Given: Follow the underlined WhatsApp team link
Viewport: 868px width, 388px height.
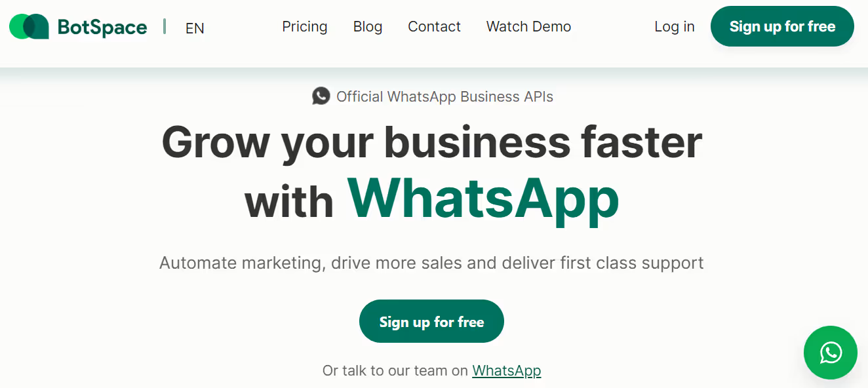Looking at the screenshot, I should 507,370.
